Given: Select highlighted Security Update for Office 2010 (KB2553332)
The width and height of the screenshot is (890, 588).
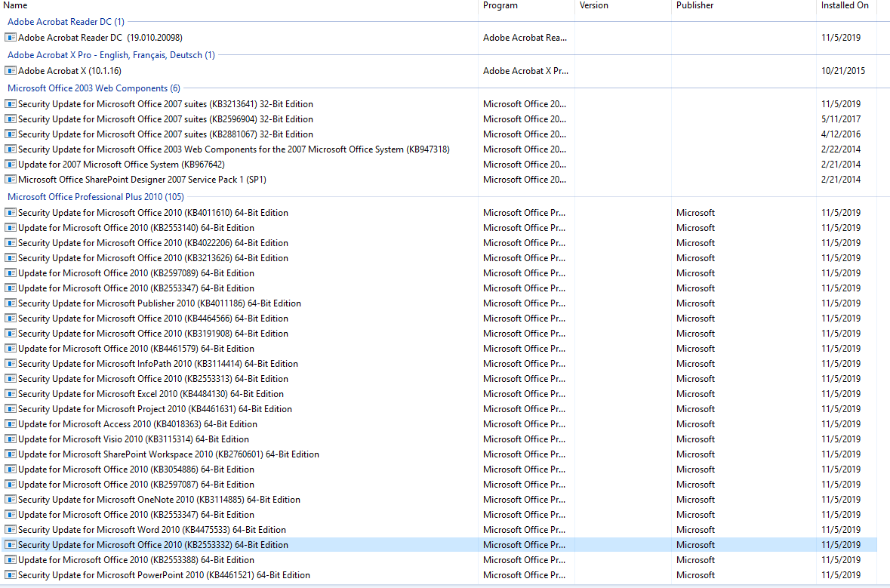Looking at the screenshot, I should click(x=153, y=545).
